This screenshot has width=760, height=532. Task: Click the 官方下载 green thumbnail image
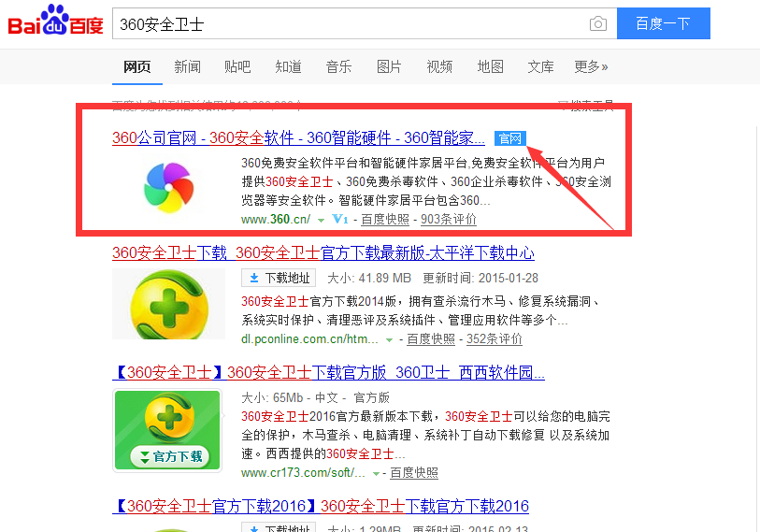(x=167, y=431)
